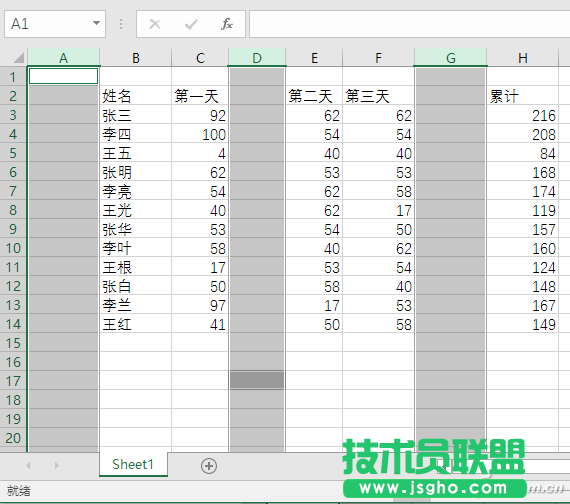Click the total cell 119
The image size is (570, 504).
click(x=523, y=210)
